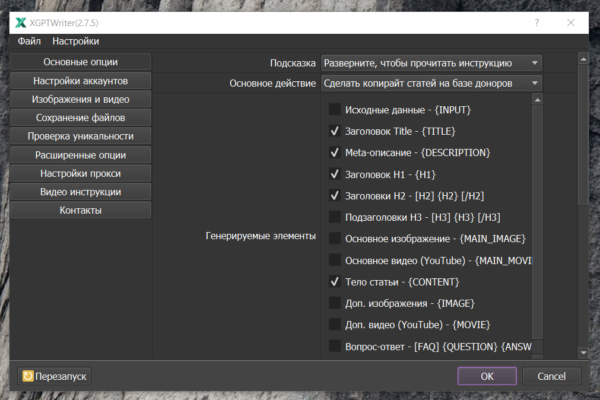Click the help question mark in title bar

tap(537, 23)
